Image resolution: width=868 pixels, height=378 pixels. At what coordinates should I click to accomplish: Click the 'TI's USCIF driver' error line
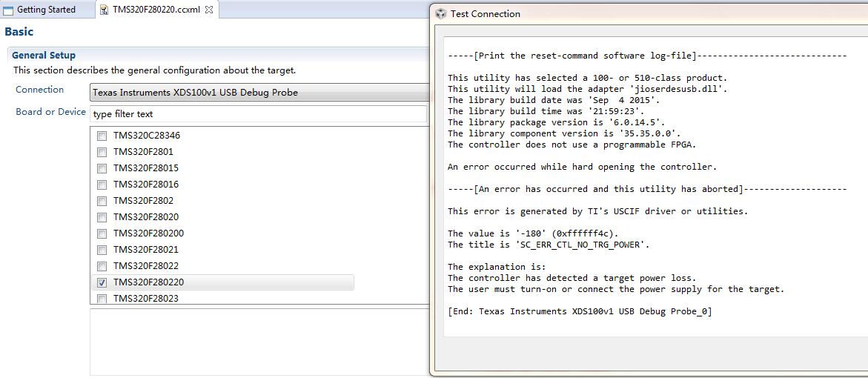[598, 210]
